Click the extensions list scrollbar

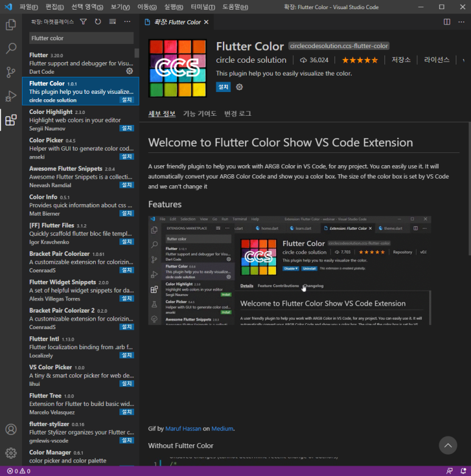click(137, 53)
